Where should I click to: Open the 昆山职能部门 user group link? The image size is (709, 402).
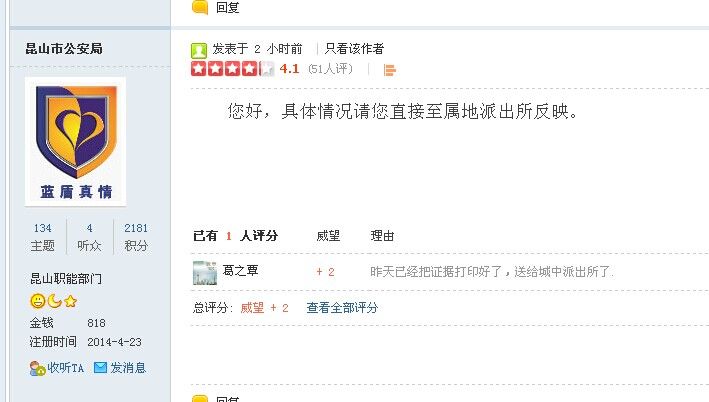[x=66, y=279]
